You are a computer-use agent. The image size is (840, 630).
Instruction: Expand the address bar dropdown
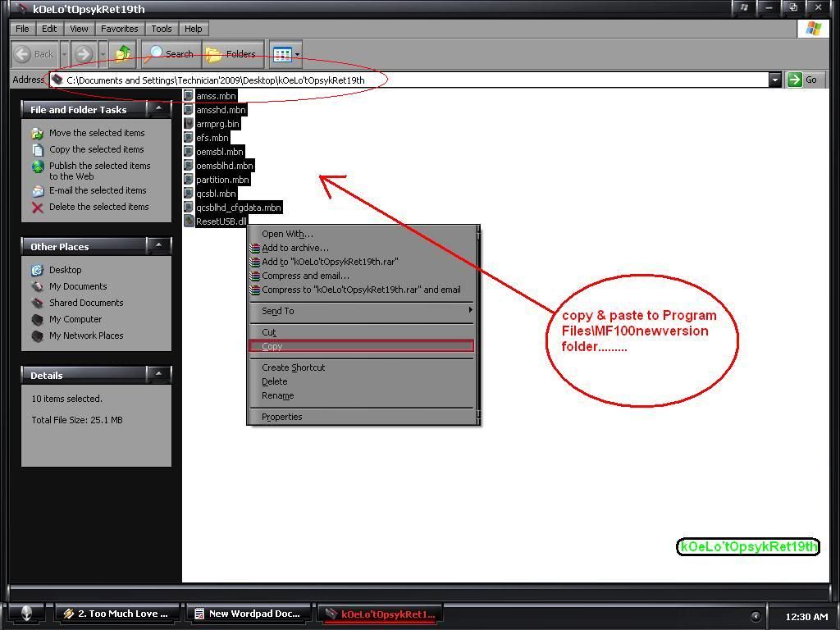coord(774,80)
